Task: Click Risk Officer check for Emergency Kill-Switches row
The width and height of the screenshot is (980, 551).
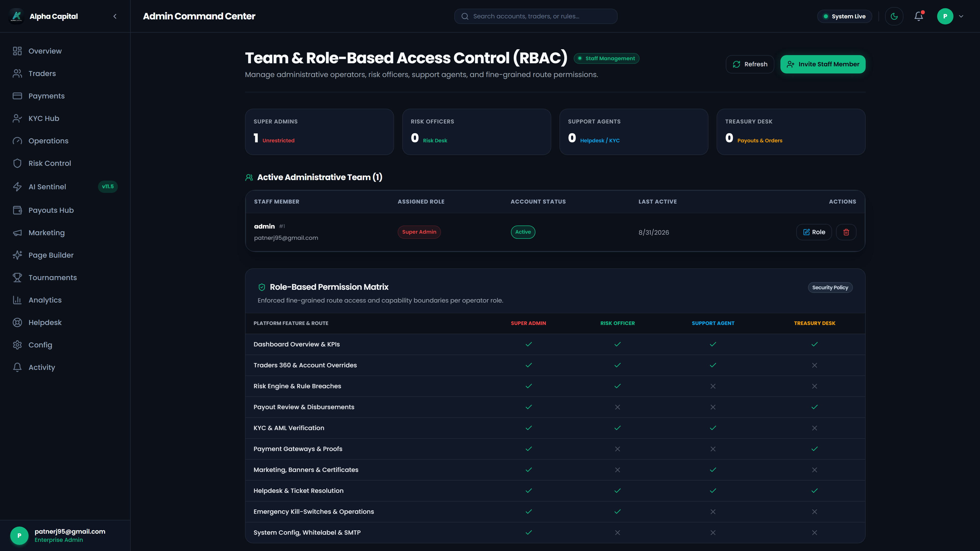Action: pyautogui.click(x=617, y=511)
